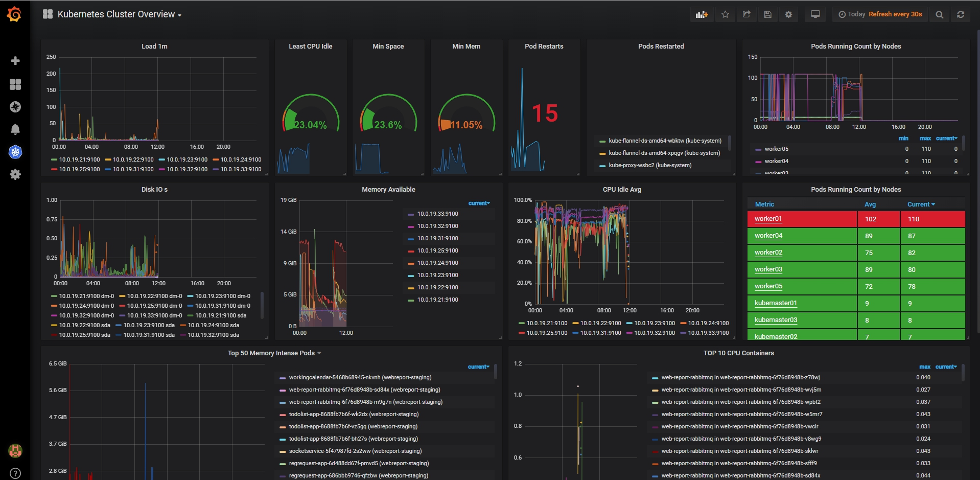Open Help question mark icon
The width and height of the screenshot is (980, 480).
click(15, 473)
